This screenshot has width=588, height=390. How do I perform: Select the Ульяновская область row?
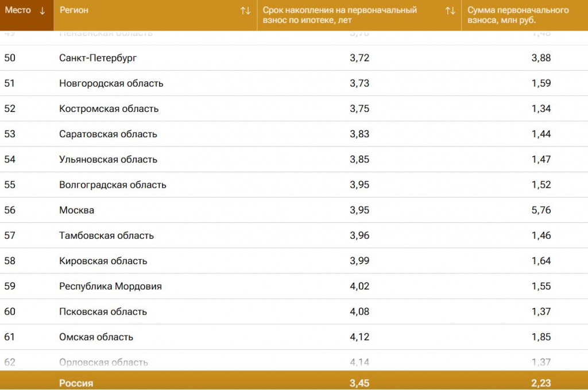[x=108, y=159]
